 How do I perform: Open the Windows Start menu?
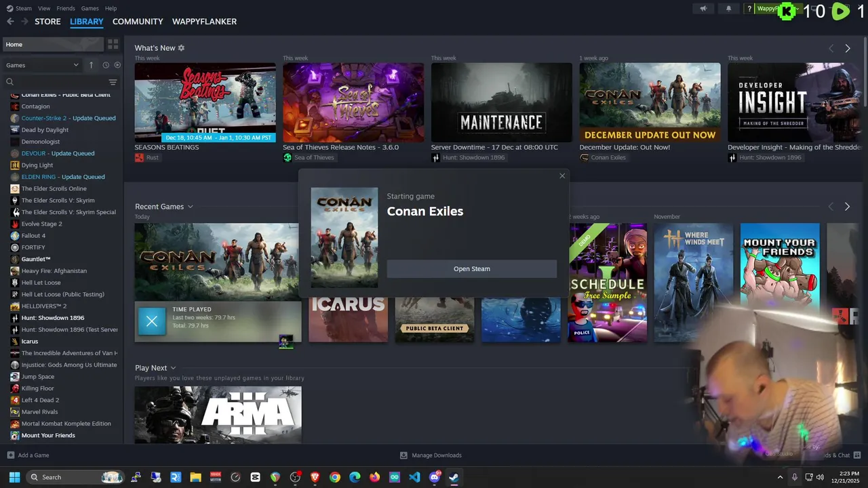pyautogui.click(x=14, y=477)
